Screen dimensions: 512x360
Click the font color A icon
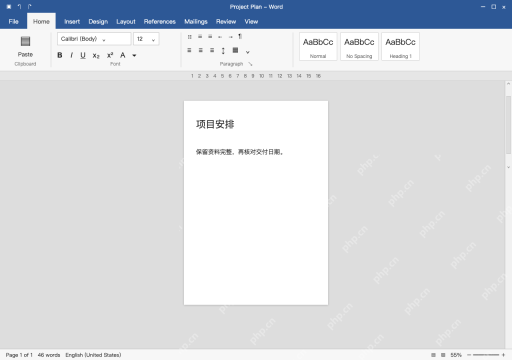pos(123,55)
